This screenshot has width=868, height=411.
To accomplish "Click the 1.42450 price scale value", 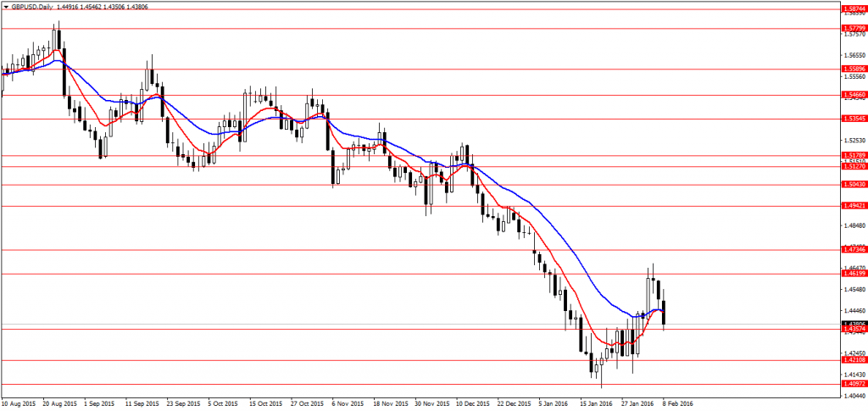I will [854, 353].
